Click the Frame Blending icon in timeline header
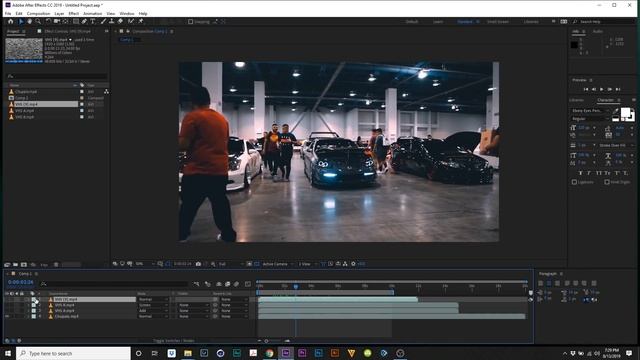640x360 pixels. [x=227, y=284]
